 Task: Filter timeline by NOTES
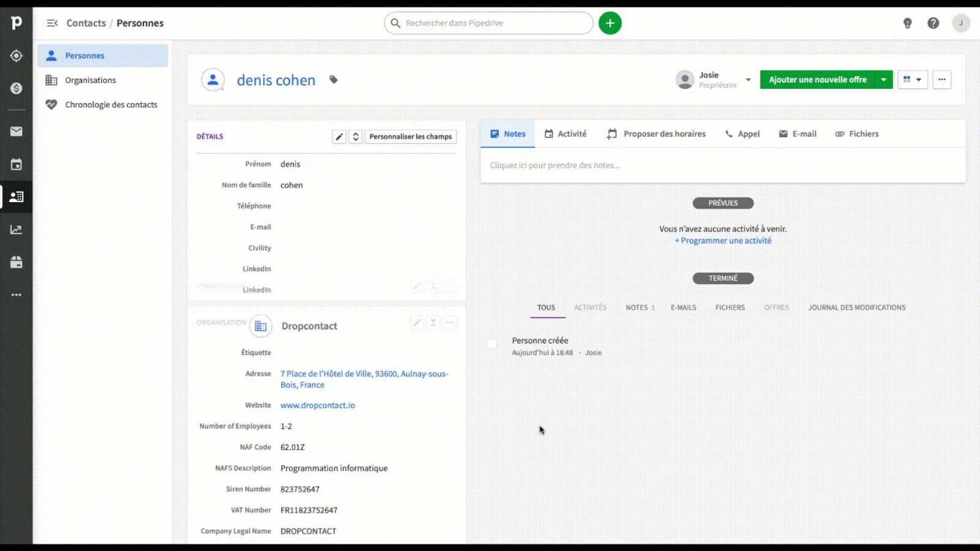[x=640, y=307]
